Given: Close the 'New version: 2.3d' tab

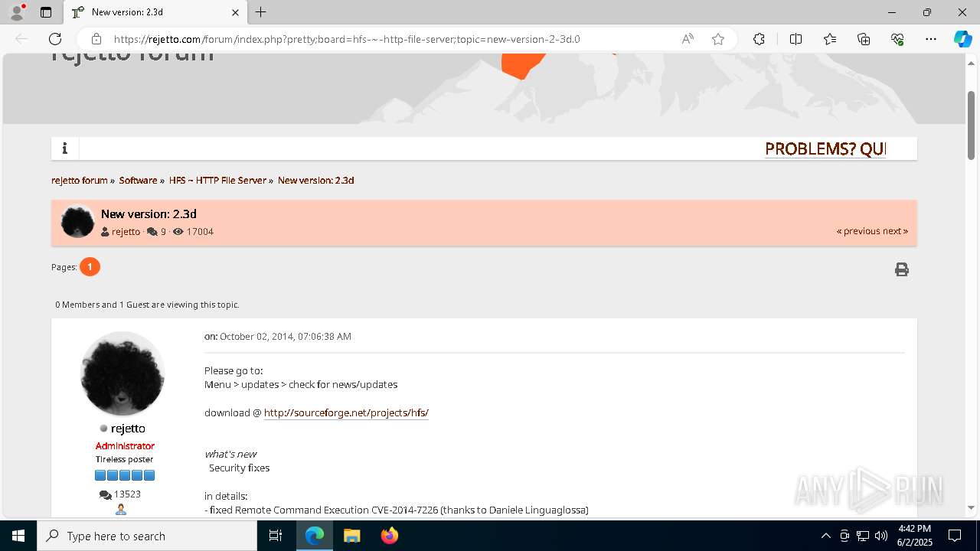Looking at the screenshot, I should [x=235, y=12].
